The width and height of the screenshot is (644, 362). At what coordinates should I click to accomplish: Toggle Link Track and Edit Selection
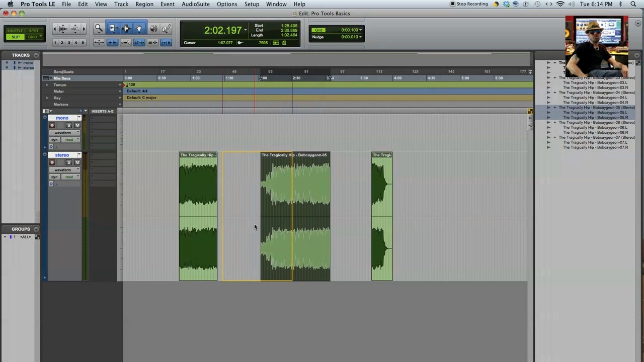(x=153, y=43)
